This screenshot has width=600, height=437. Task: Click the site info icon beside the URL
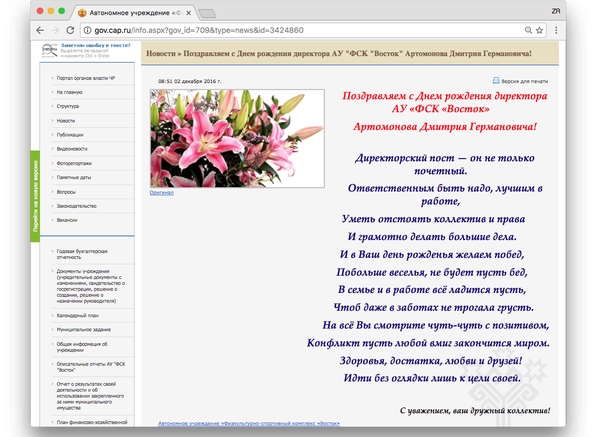87,31
